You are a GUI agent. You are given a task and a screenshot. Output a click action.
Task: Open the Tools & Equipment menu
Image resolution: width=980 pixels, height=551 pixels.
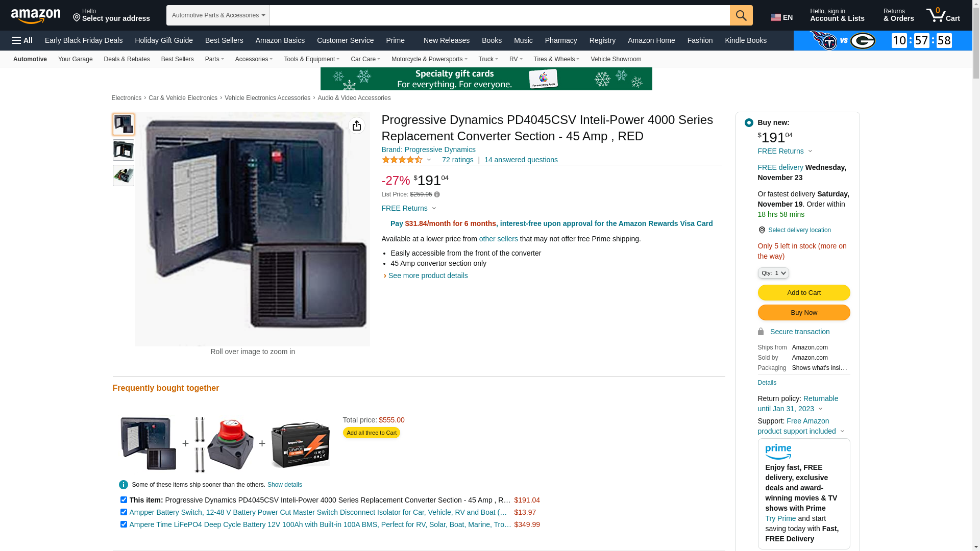tap(311, 59)
